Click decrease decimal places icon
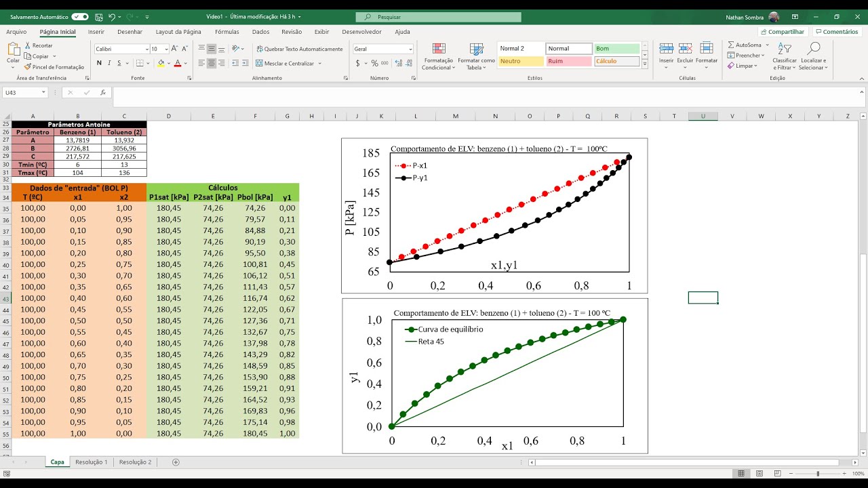This screenshot has width=868, height=488. tap(408, 63)
